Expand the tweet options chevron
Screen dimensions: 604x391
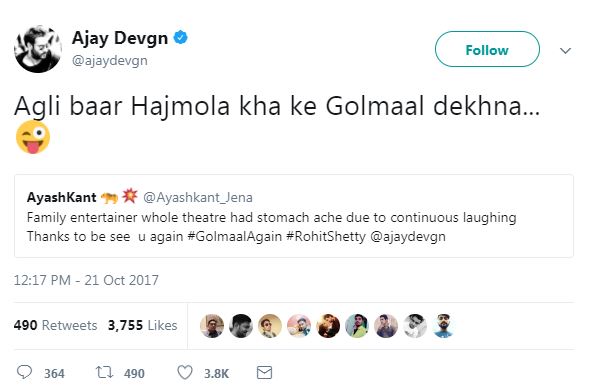(x=565, y=50)
